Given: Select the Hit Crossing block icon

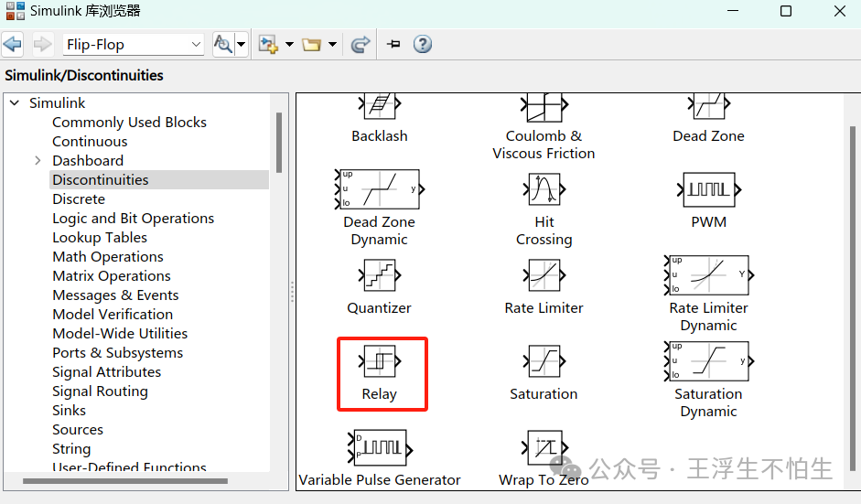Looking at the screenshot, I should [x=544, y=189].
